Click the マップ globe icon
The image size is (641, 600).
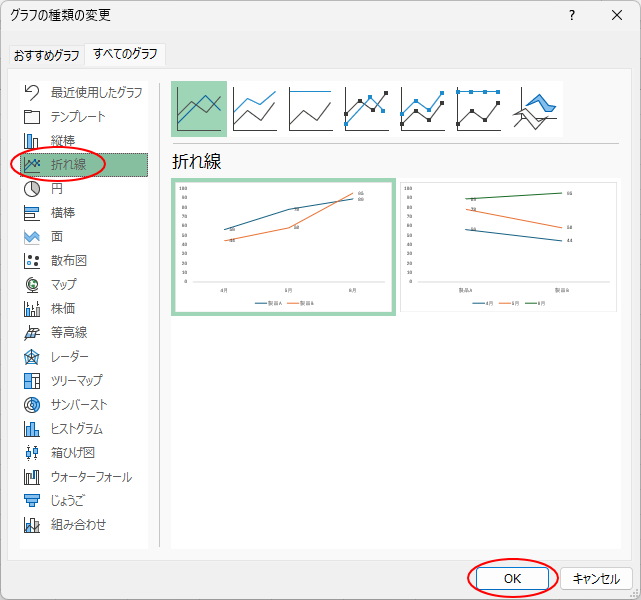click(32, 285)
